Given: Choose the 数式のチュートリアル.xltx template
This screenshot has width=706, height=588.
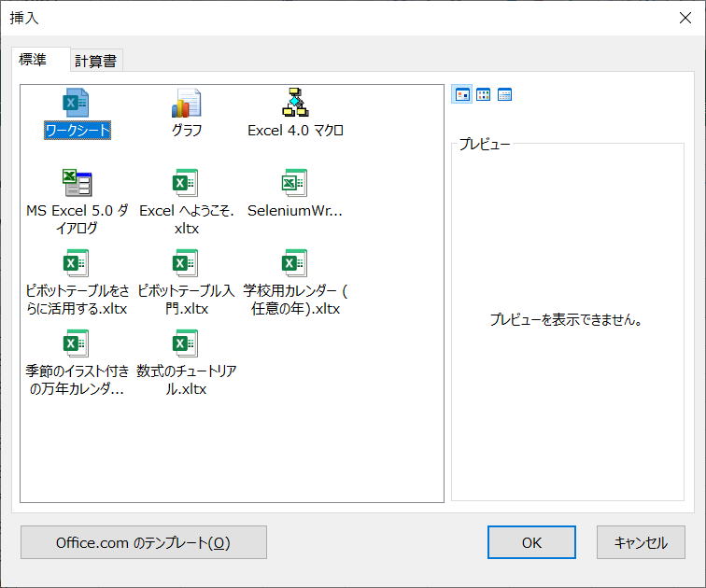Looking at the screenshot, I should 186,343.
